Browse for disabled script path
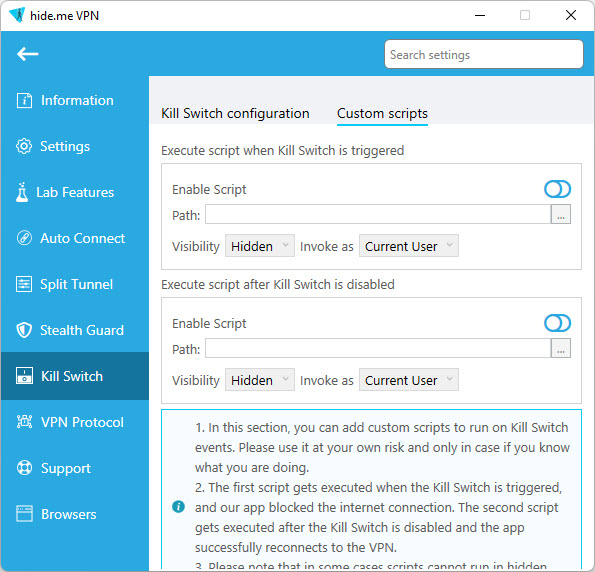The height and width of the screenshot is (572, 595). point(560,348)
